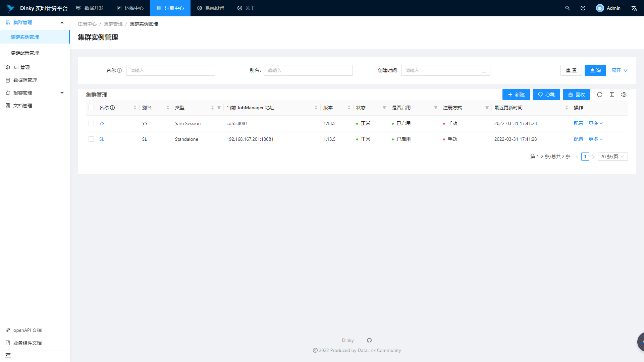Open the help question-mark icon

click(x=583, y=8)
